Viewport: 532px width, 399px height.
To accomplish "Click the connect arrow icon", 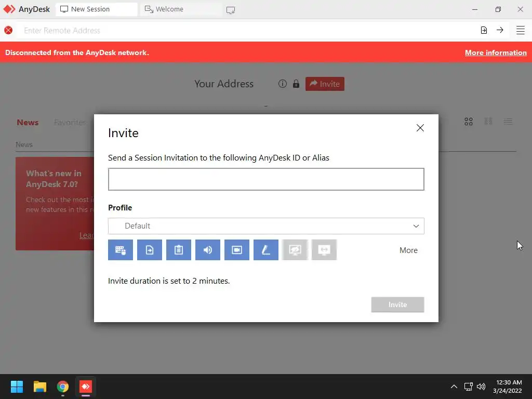I will pos(500,30).
